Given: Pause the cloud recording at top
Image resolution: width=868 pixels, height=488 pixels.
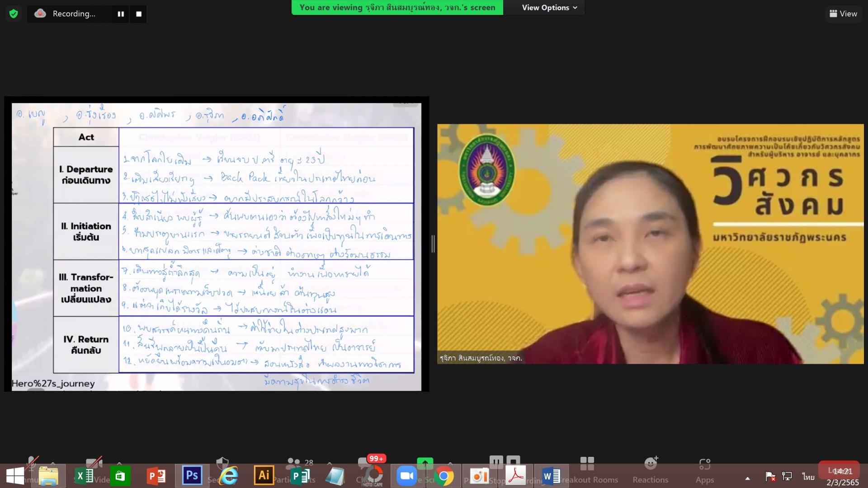Looking at the screenshot, I should (121, 14).
